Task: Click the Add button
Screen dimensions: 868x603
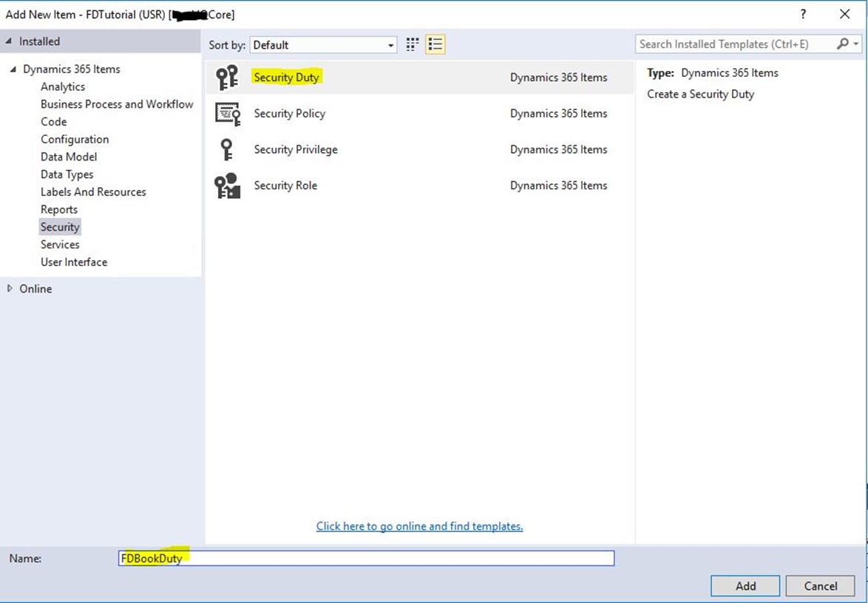Action: pos(745,586)
